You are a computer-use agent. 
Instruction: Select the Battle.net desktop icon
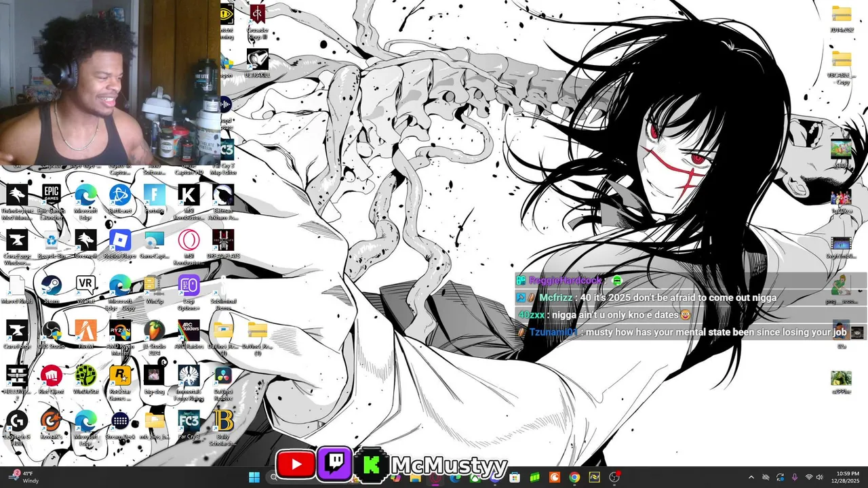(120, 199)
